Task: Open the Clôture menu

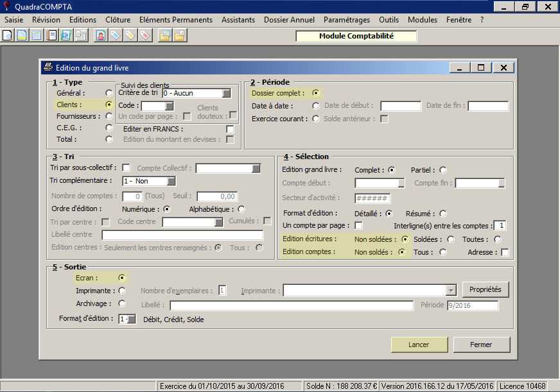Action: point(118,20)
